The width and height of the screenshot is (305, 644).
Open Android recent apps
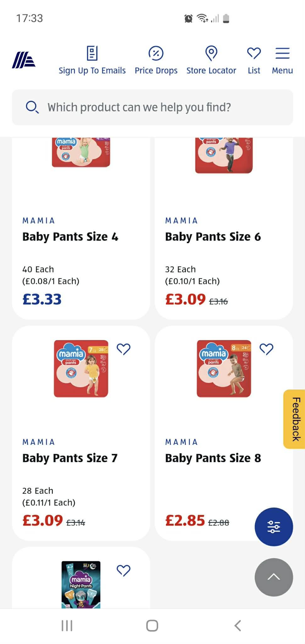67,626
